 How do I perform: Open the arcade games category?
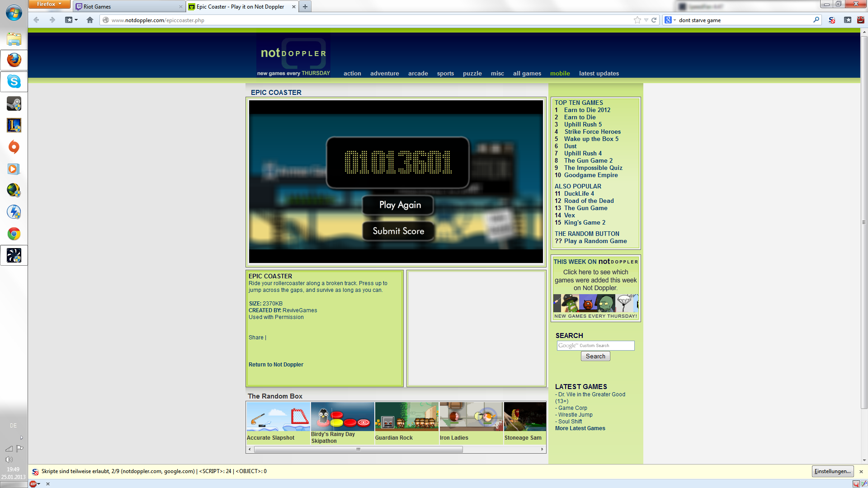[x=418, y=73]
